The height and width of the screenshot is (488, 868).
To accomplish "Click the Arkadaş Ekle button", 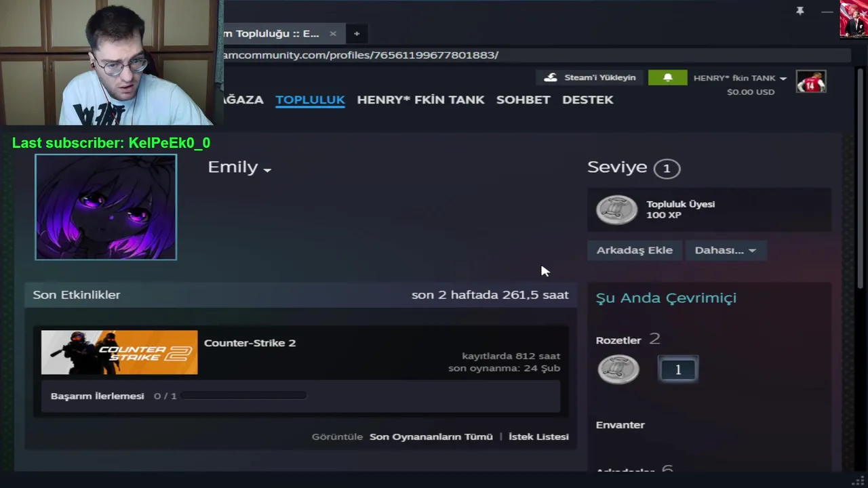I will tap(634, 250).
